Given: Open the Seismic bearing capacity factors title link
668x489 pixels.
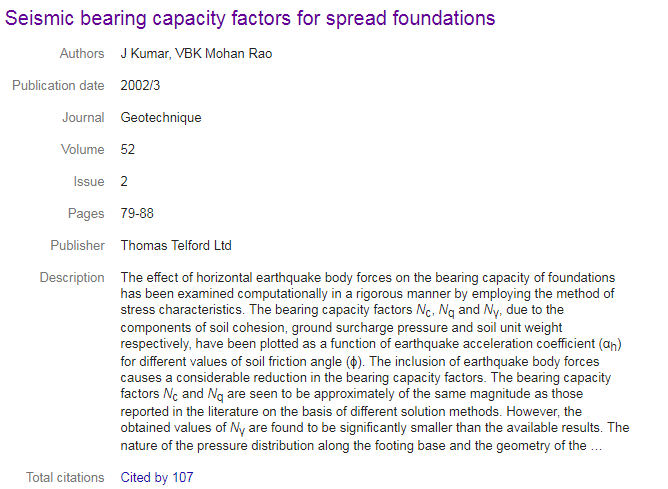Looking at the screenshot, I should pyautogui.click(x=250, y=18).
